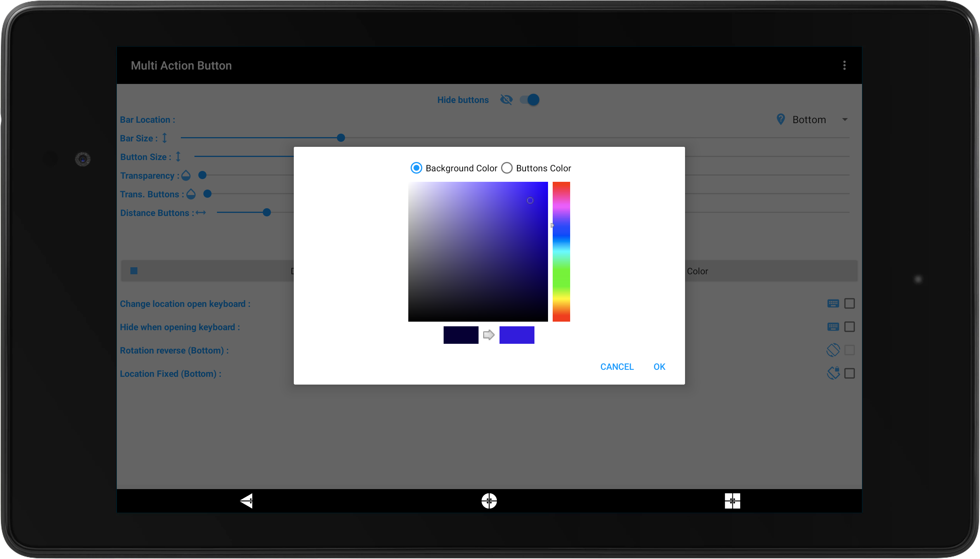980x559 pixels.
Task: Open the three-dot overflow menu
Action: tap(844, 65)
